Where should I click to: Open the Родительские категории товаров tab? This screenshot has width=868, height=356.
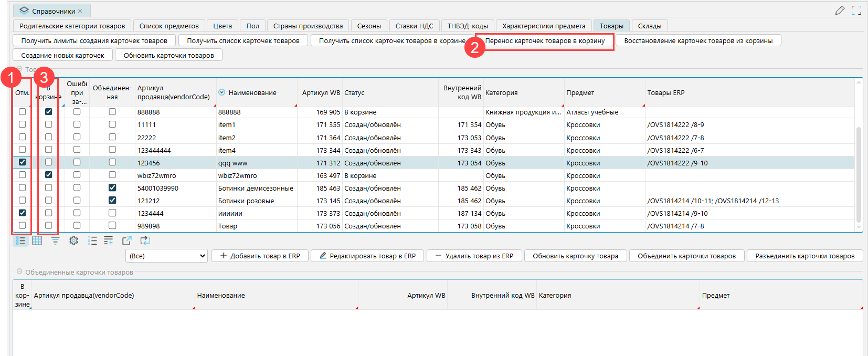point(72,26)
